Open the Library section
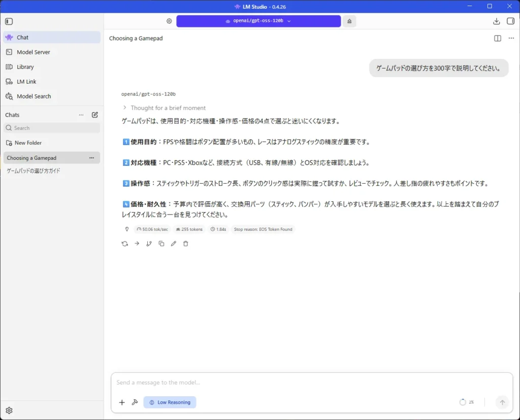 coord(52,67)
